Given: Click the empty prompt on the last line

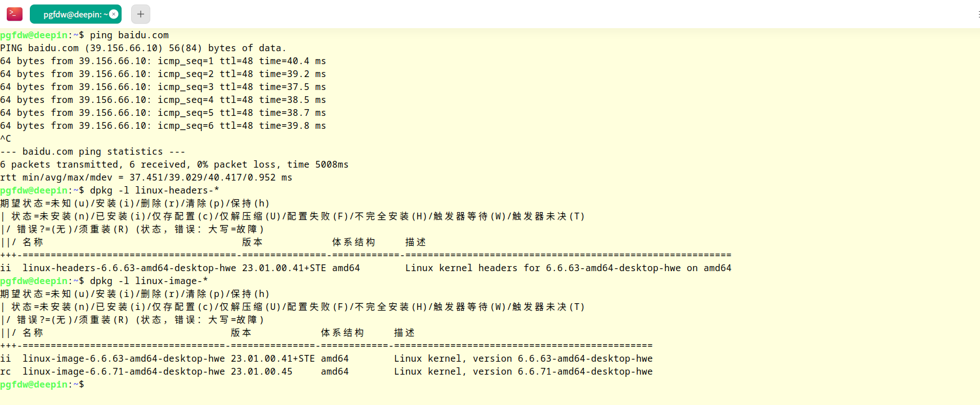Looking at the screenshot, I should point(42,384).
